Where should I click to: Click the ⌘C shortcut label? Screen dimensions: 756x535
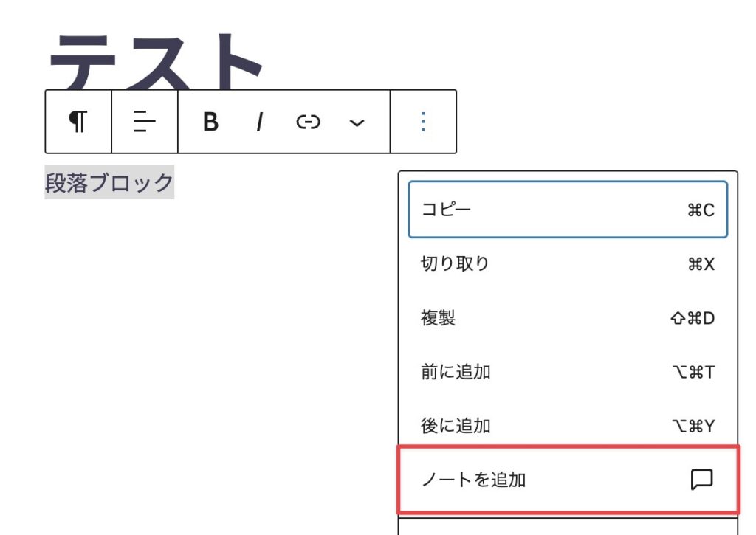[x=701, y=210]
